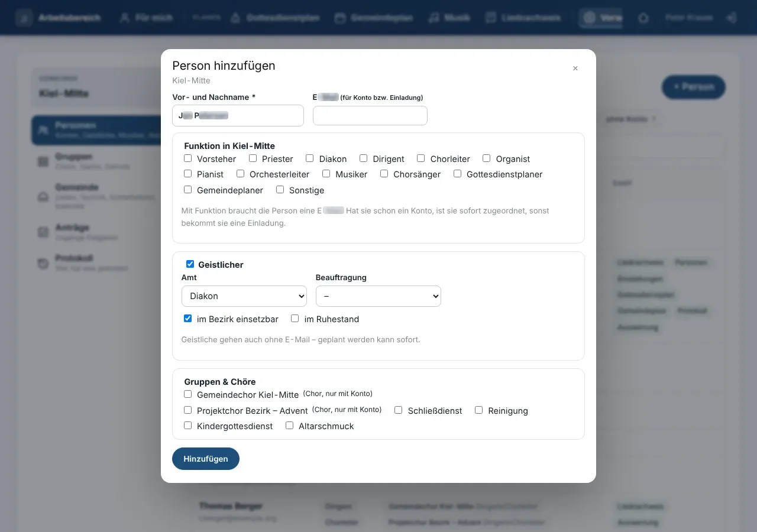Viewport: 757px width, 532px height.
Task: Click the + Person button behind dialog
Action: click(x=693, y=87)
